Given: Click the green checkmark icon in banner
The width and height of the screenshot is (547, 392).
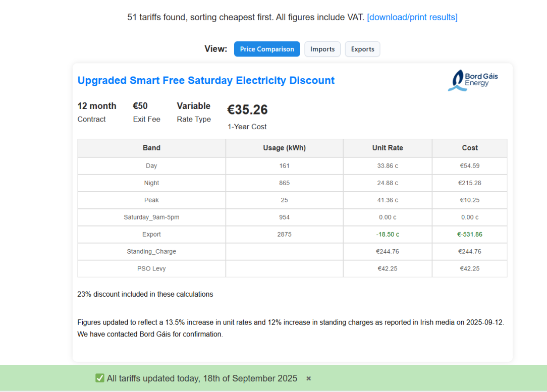Looking at the screenshot, I should (100, 378).
